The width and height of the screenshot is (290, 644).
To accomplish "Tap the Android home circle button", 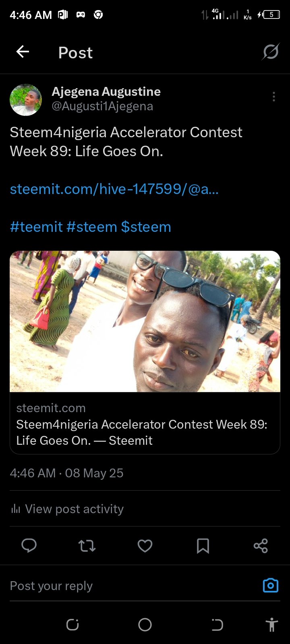I will [145, 625].
